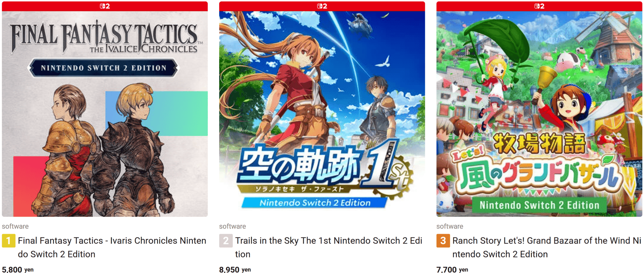Screen dimensions: 644x273
Task: Click the 5,800 yen price
Action: point(18,269)
